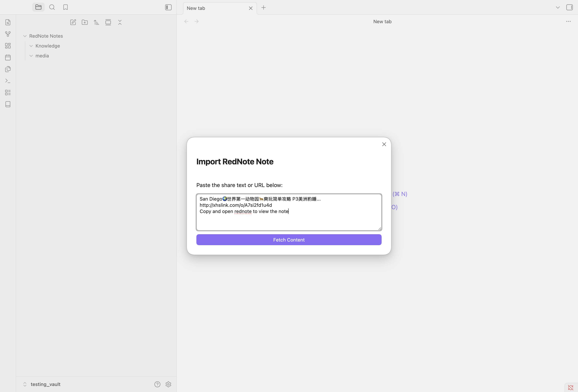Open the tab list dropdown
Image resolution: width=578 pixels, height=392 pixels.
coord(558,7)
